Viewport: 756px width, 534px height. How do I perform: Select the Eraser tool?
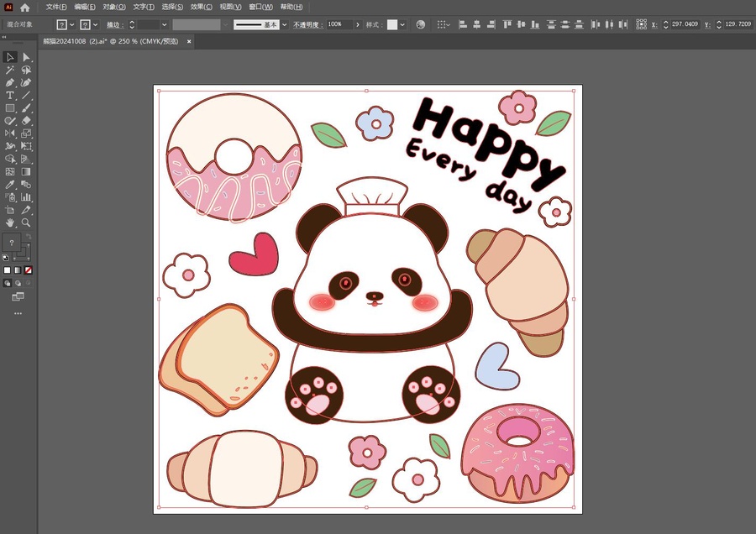27,121
